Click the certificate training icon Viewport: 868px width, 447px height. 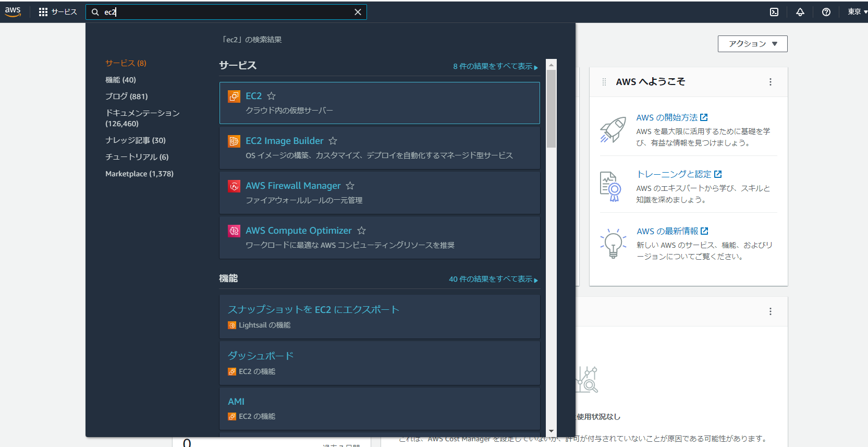click(x=610, y=187)
